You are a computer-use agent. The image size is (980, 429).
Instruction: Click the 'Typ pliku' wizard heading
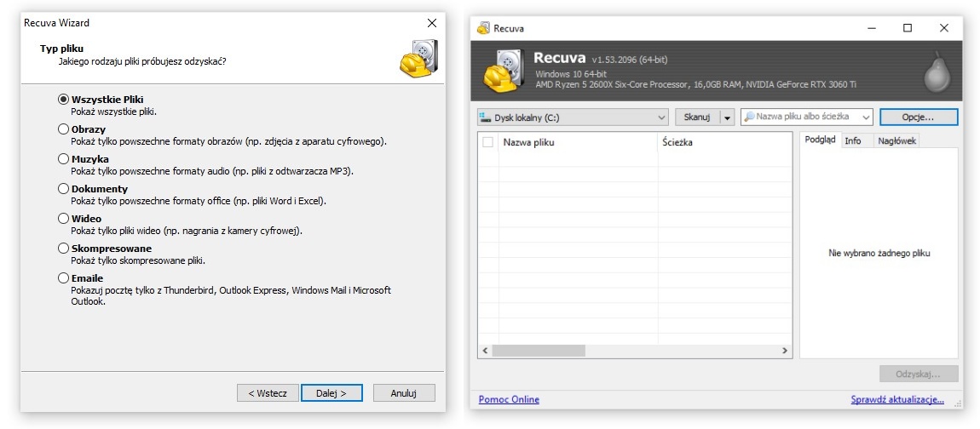(62, 48)
